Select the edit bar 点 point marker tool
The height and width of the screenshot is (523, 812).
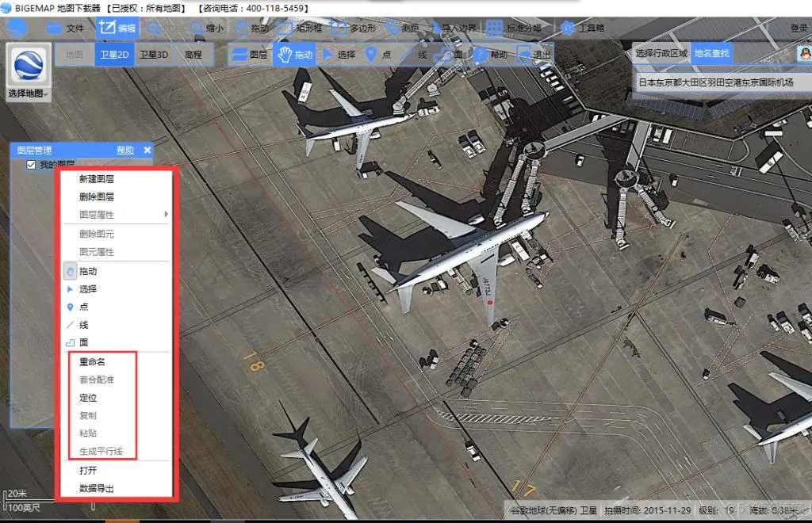tap(378, 55)
